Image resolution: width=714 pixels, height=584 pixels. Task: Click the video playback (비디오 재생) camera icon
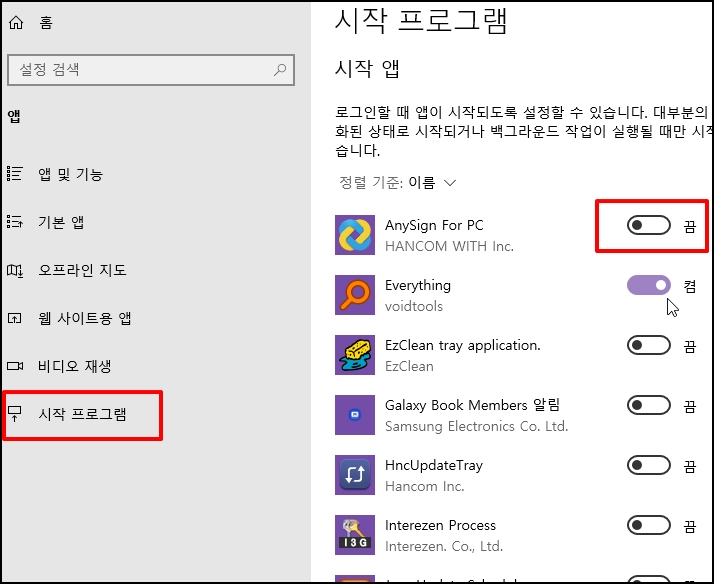click(x=15, y=366)
